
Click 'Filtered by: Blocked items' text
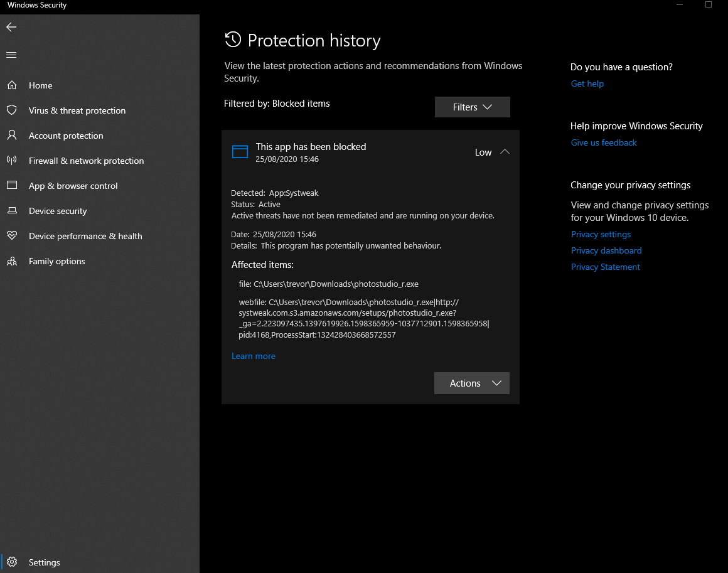(x=277, y=104)
